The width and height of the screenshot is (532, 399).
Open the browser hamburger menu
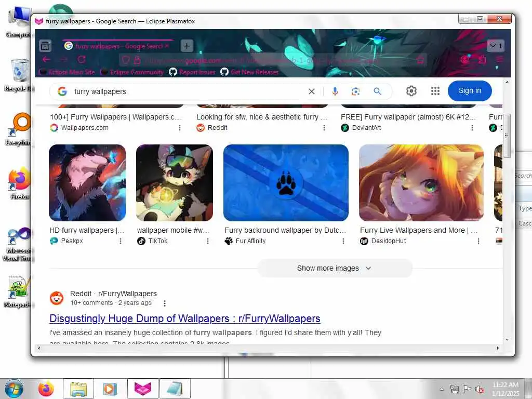point(500,60)
